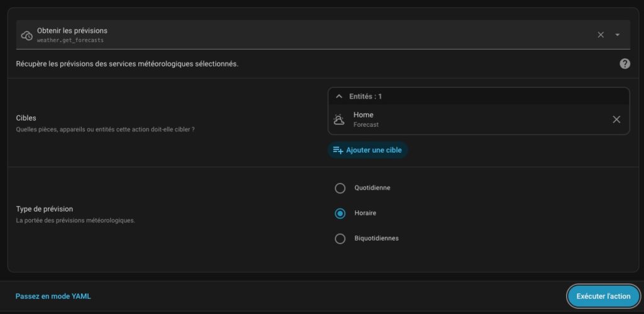Viewport: 644px width, 314px height.
Task: Collapse the Entités list chevron
Action: point(339,96)
